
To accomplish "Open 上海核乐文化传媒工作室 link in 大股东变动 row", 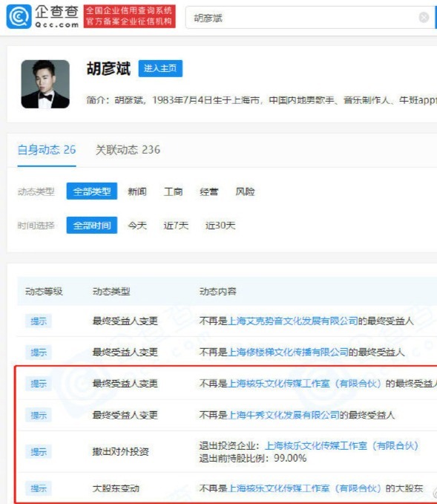I will click(304, 488).
